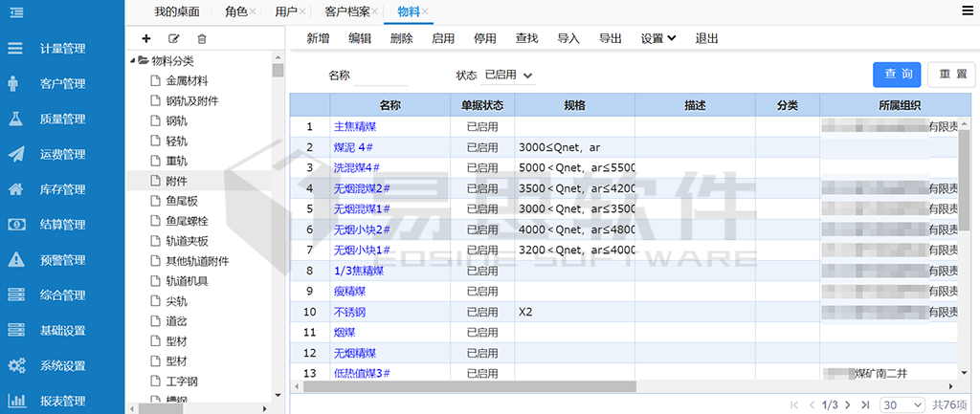Click the delete category trash icon
Image resolution: width=980 pixels, height=414 pixels.
coord(201,38)
